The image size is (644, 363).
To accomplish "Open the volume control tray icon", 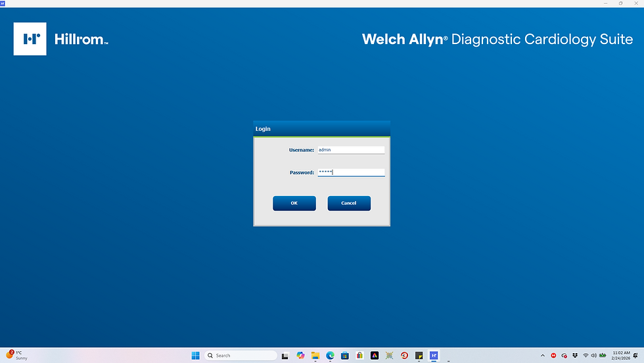I will [x=593, y=356].
